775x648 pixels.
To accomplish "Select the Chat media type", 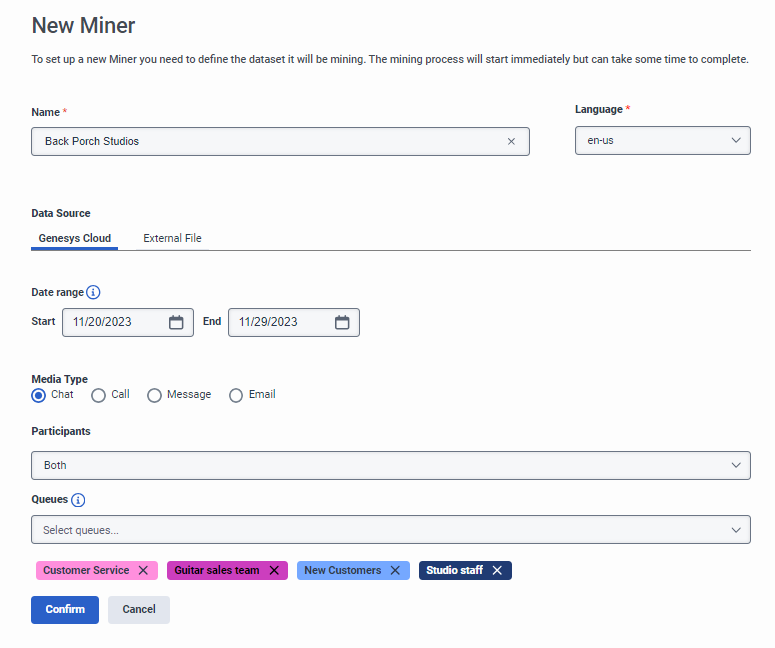I will pyautogui.click(x=39, y=395).
